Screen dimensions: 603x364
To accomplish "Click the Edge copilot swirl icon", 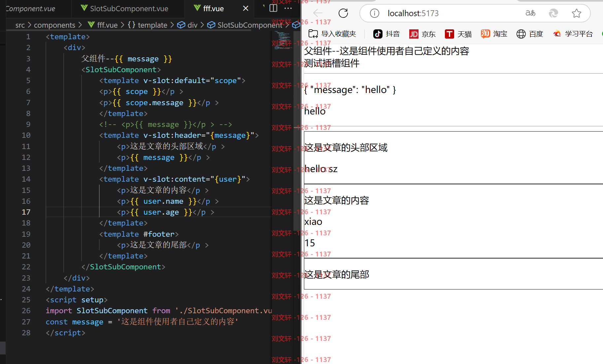I will click(x=553, y=13).
